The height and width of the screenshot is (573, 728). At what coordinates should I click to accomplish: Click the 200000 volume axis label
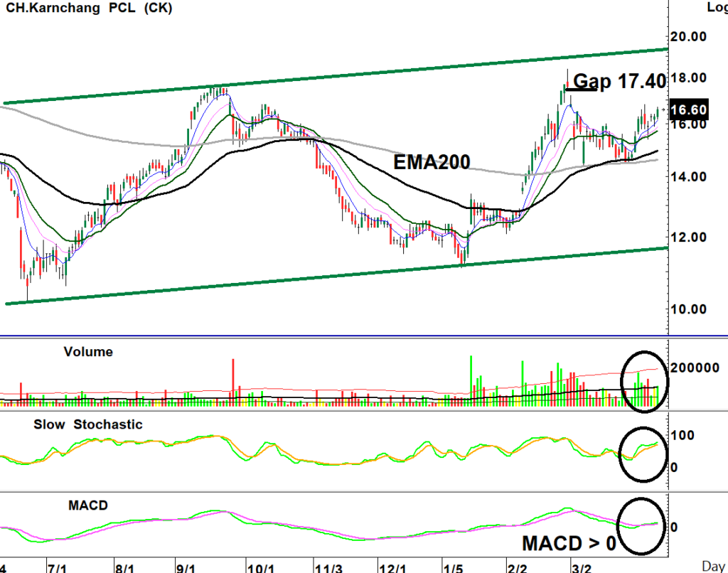[x=696, y=368]
